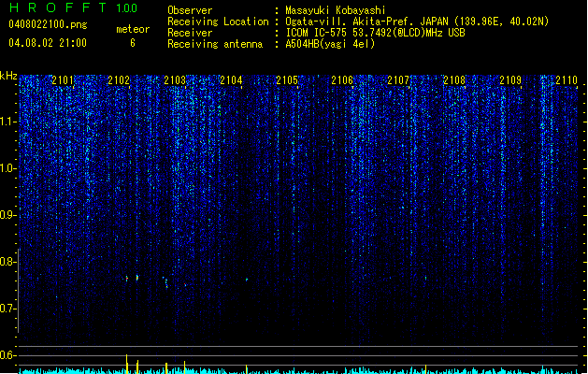Click the HROFFT 1.0.0 title text
Screen dimensions: 588x374
pyautogui.click(x=74, y=7)
